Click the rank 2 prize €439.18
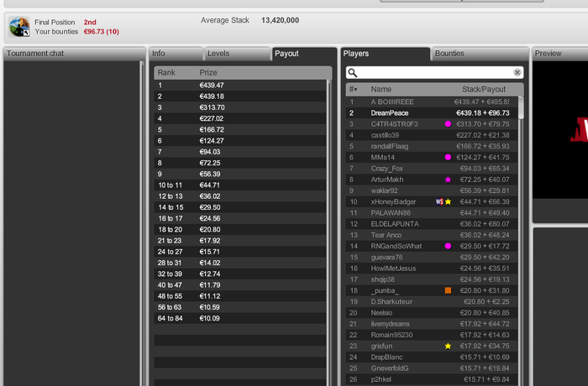588x386 pixels. (212, 96)
